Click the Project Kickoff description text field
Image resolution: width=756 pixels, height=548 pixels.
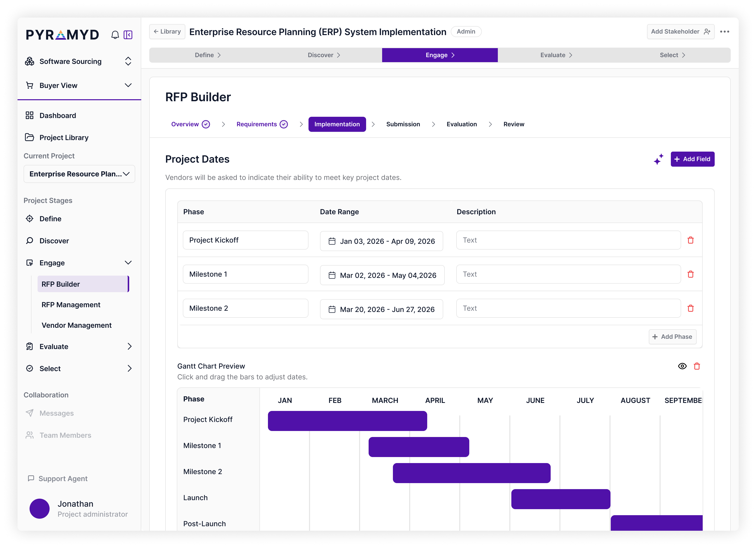[x=568, y=240]
